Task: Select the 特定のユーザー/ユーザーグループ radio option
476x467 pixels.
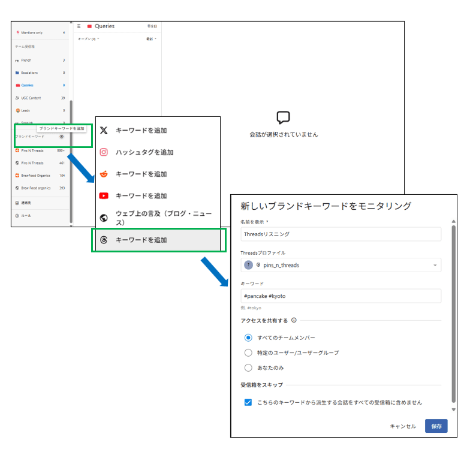Action: [x=248, y=352]
